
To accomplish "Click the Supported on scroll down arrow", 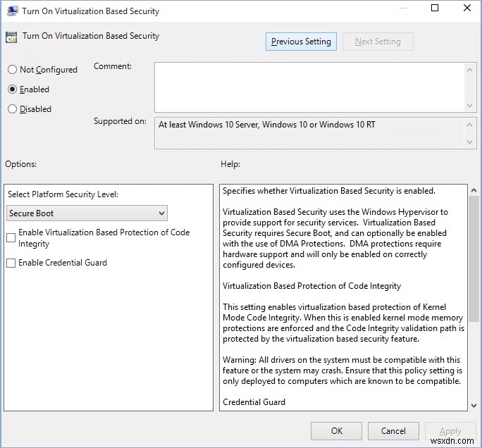I will coord(470,142).
